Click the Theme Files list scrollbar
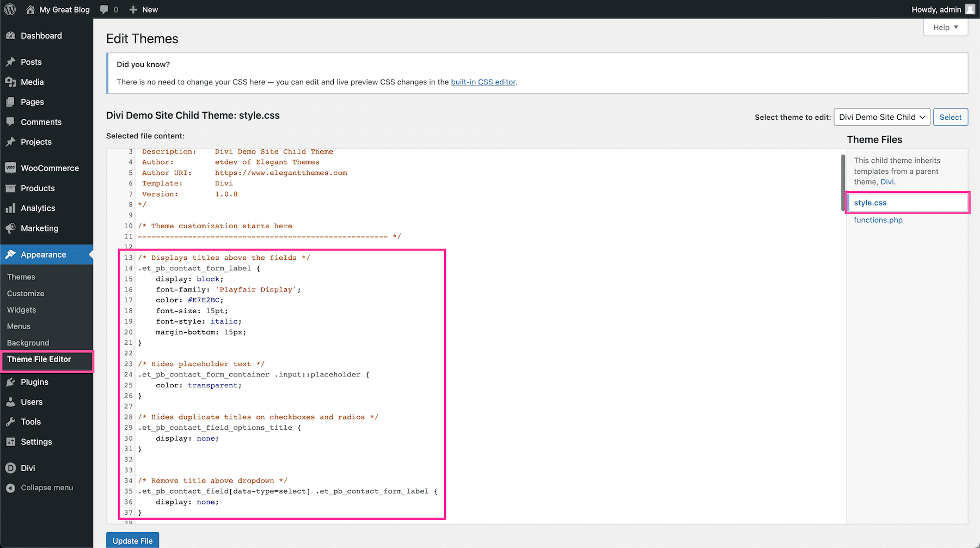Screen dimensions: 980x548 point(843,182)
